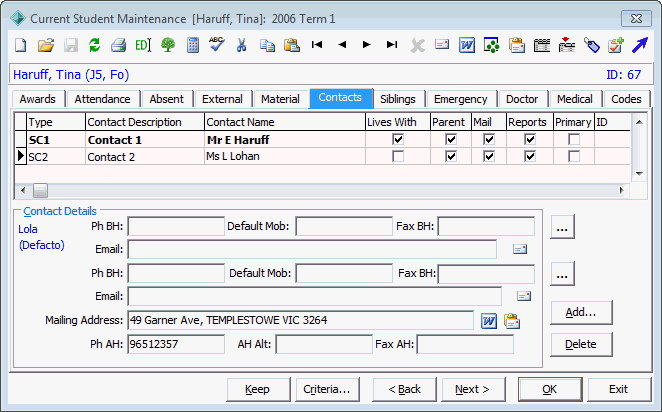This screenshot has height=412, width=662.
Task: Open the Criteria... button
Action: (327, 389)
